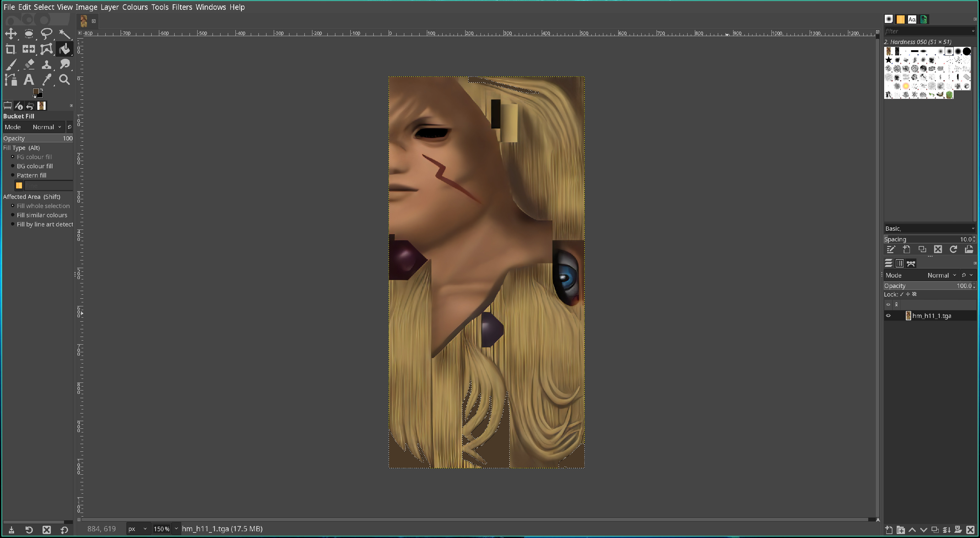This screenshot has height=538, width=980.
Task: Switch to the Channels tab
Action: click(900, 263)
